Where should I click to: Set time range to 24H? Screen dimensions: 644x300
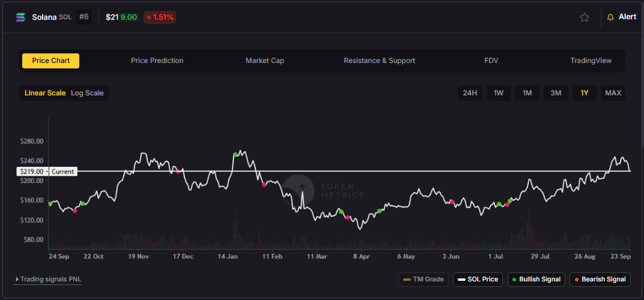pos(470,93)
